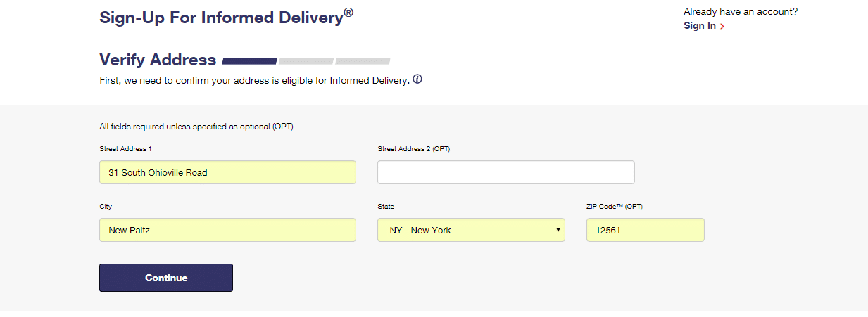The width and height of the screenshot is (868, 317).
Task: Click the State label above dropdown
Action: 386,207
